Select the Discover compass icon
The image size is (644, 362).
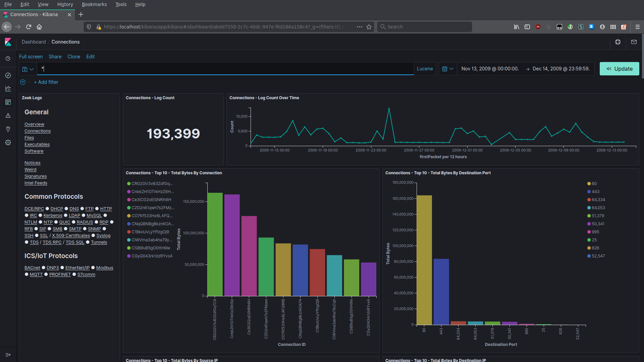[x=8, y=75]
